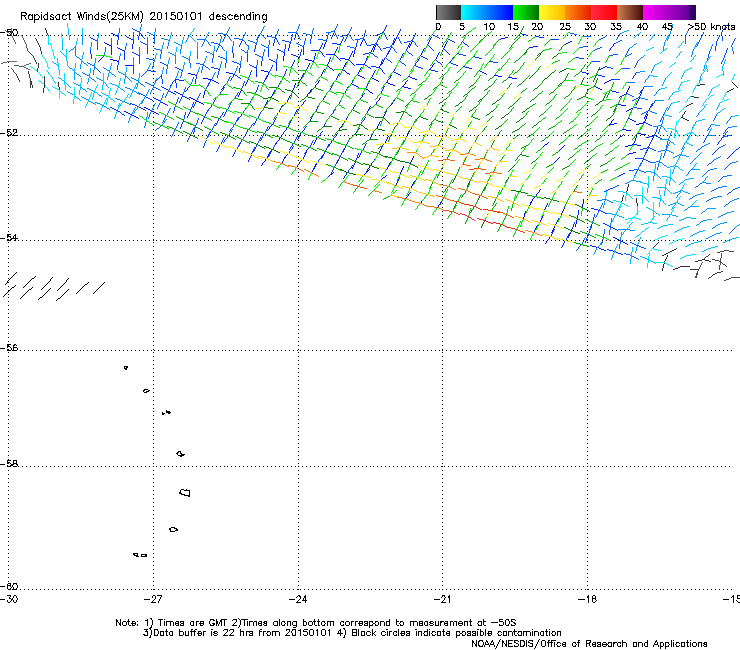Click the longitude label '-30'
The height and width of the screenshot is (650, 740).
point(9,599)
